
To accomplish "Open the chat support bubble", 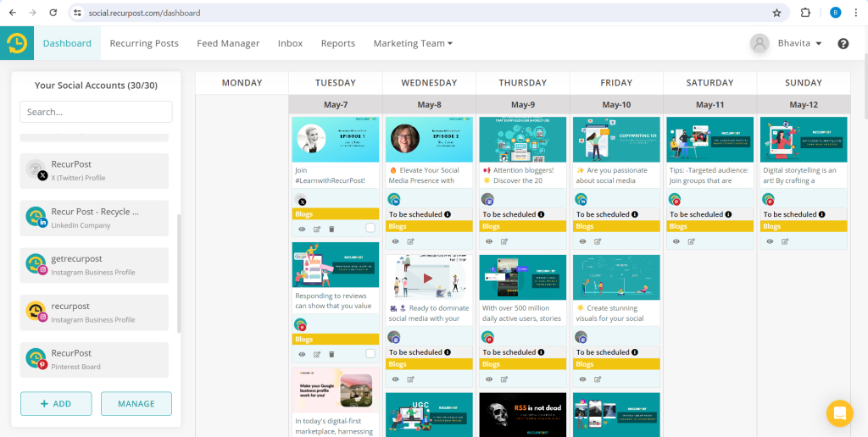I will (840, 413).
